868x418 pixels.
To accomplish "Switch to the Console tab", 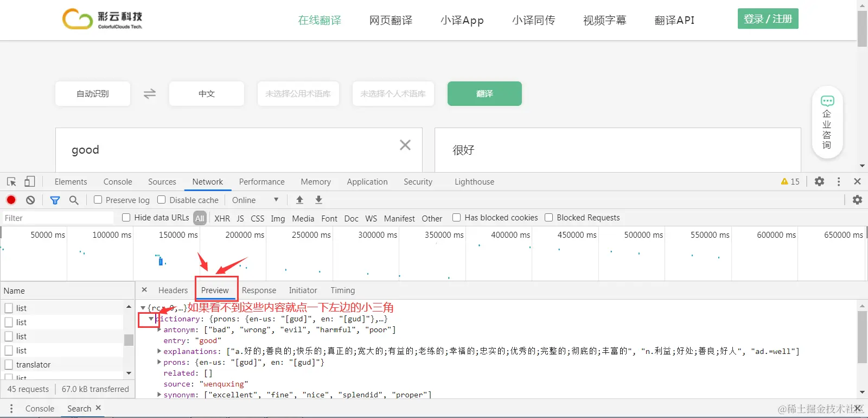I will [x=118, y=182].
